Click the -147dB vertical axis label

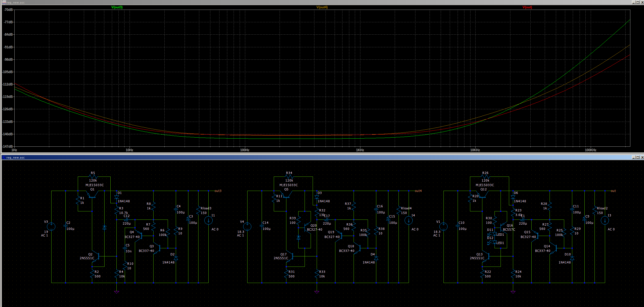click(7, 146)
